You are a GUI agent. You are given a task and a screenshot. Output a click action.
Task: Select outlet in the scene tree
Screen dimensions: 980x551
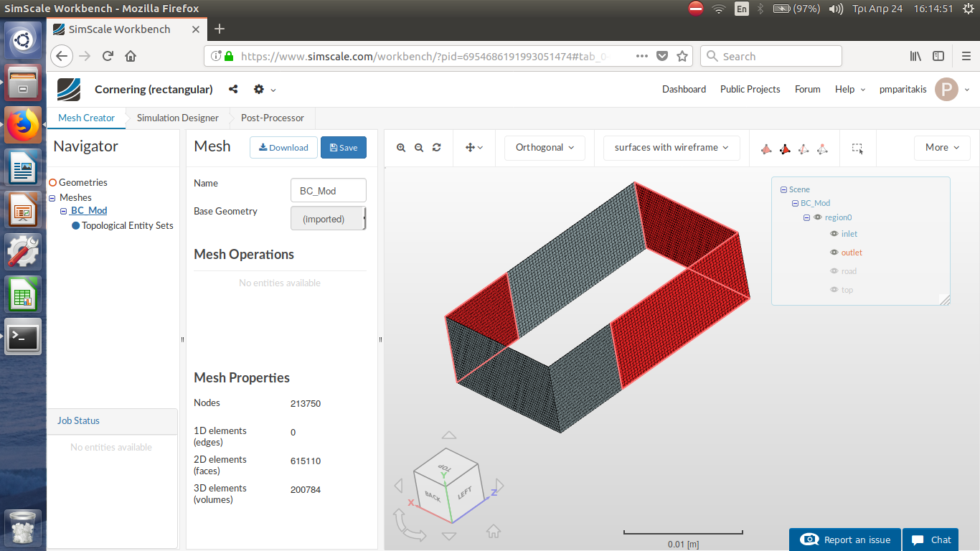(852, 253)
